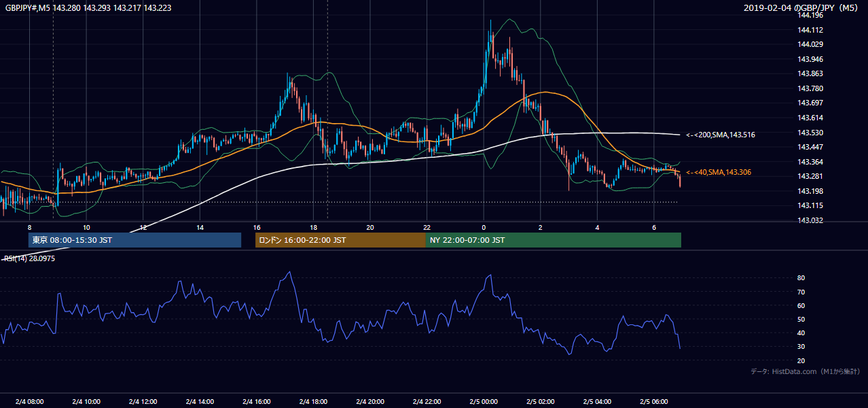Click the 2/4 20:00 time label
The image size is (868, 408).
370,401
